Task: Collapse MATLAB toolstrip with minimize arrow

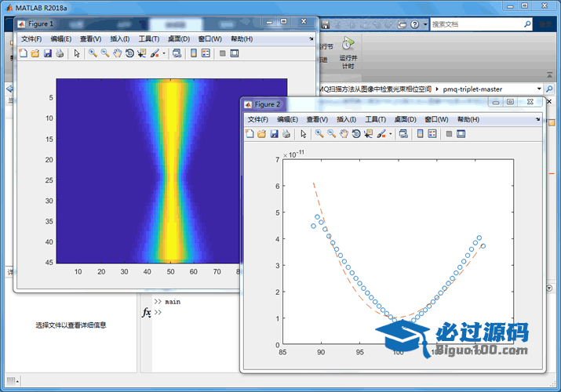Action: [549, 75]
